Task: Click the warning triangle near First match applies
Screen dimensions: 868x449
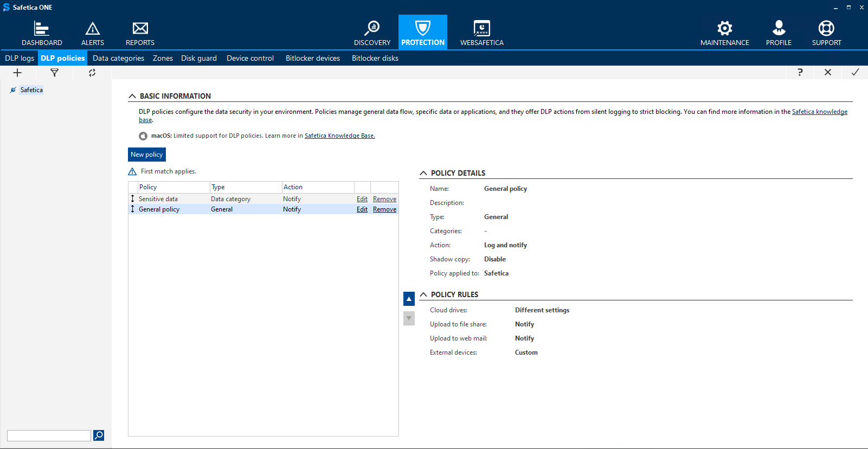Action: point(132,171)
